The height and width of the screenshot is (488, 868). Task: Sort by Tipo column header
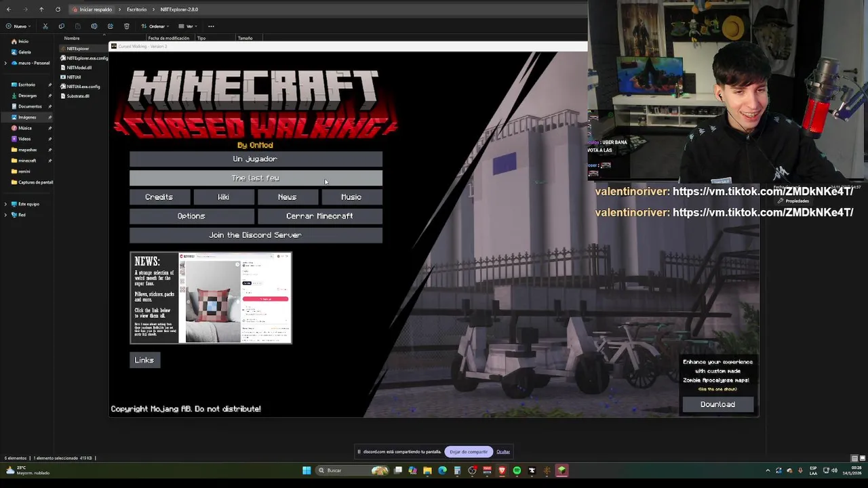pyautogui.click(x=201, y=39)
